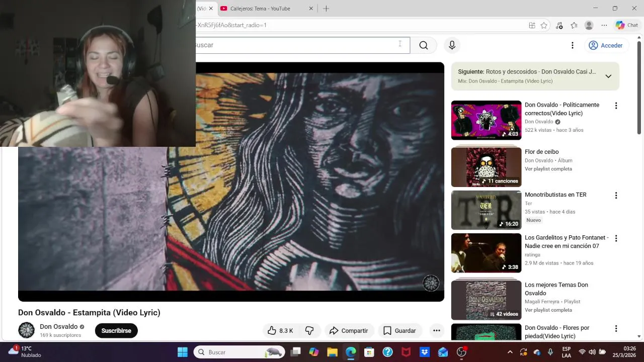Open Task View from the taskbar

point(295,352)
